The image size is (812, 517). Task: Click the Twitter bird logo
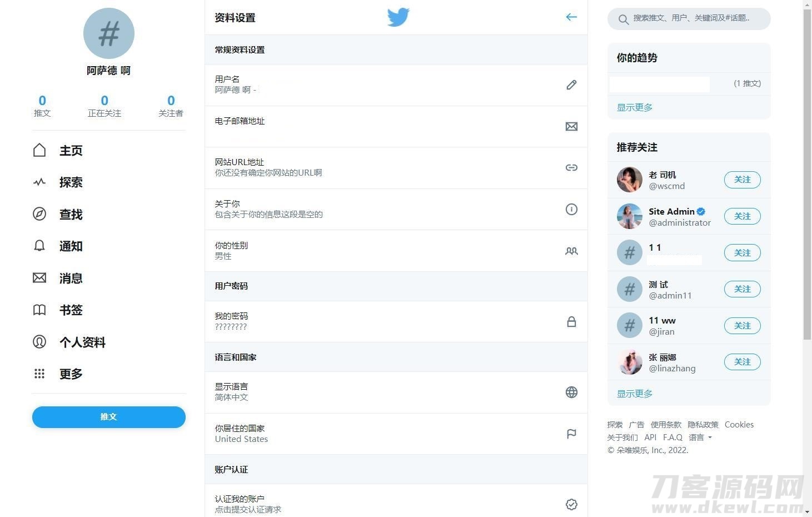coord(398,17)
